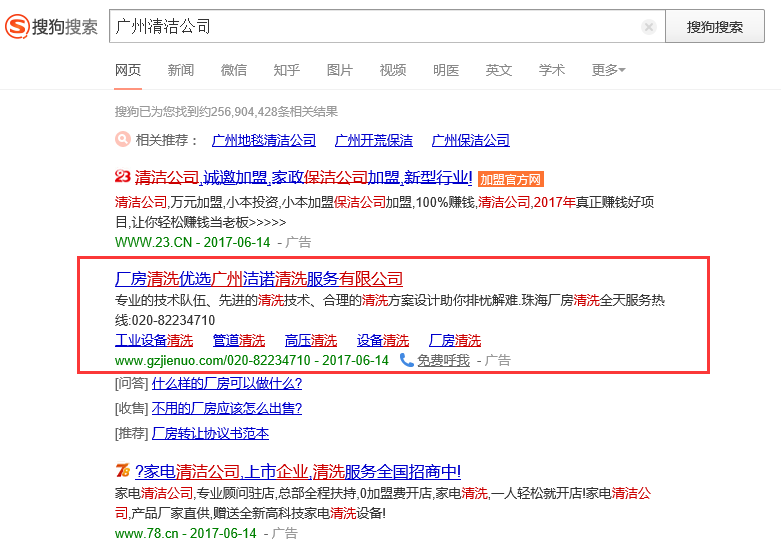
Task: Open the 工业设备清洗 sublink
Action: point(154,340)
